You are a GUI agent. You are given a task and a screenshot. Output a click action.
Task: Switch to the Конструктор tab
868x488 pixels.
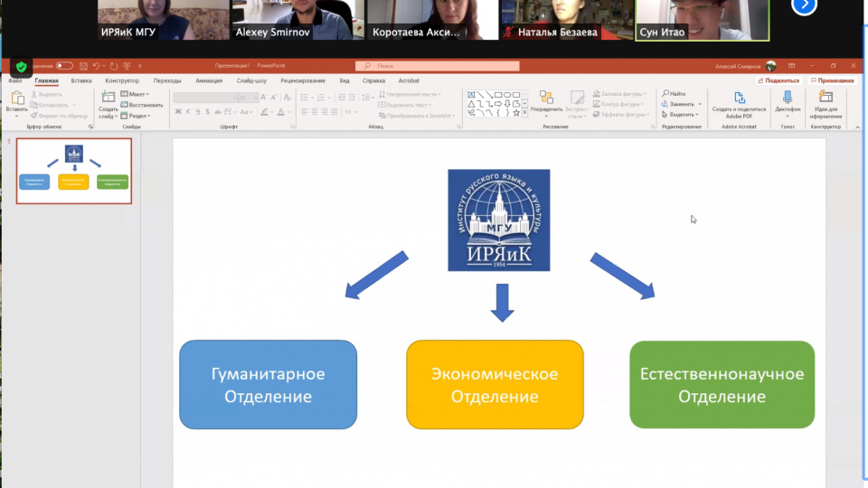tap(122, 80)
